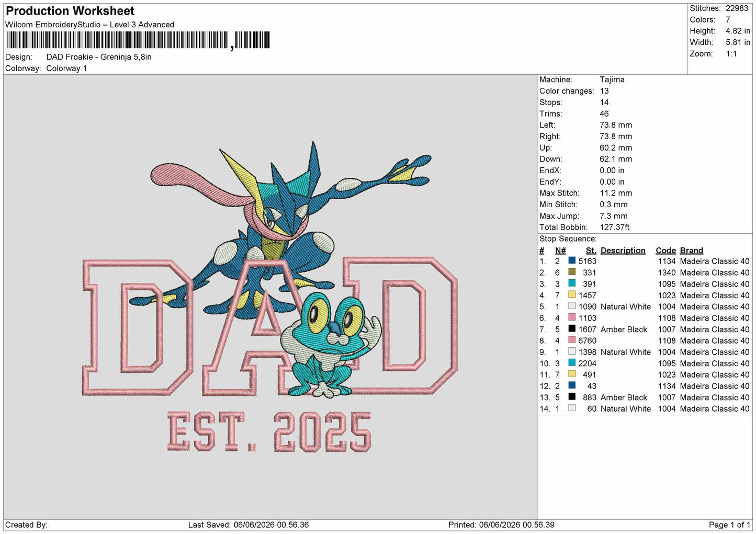Image resolution: width=756 pixels, height=534 pixels.
Task: Click thread code '1340'
Action: pos(667,272)
